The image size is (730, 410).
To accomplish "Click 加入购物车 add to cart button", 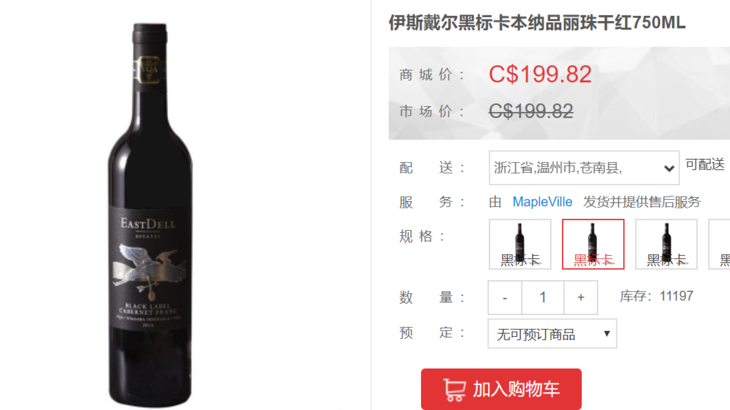I will (x=501, y=389).
